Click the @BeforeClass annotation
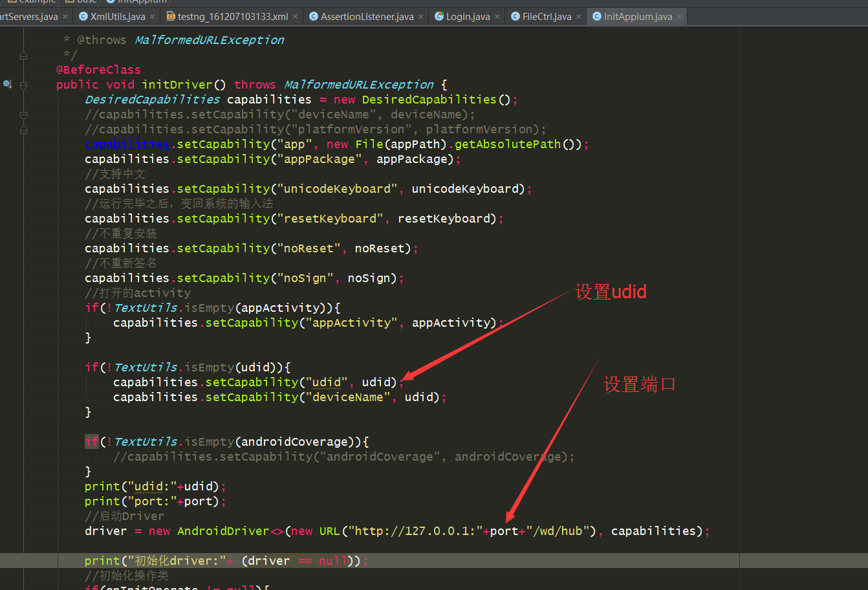The height and width of the screenshot is (590, 868). coord(98,70)
